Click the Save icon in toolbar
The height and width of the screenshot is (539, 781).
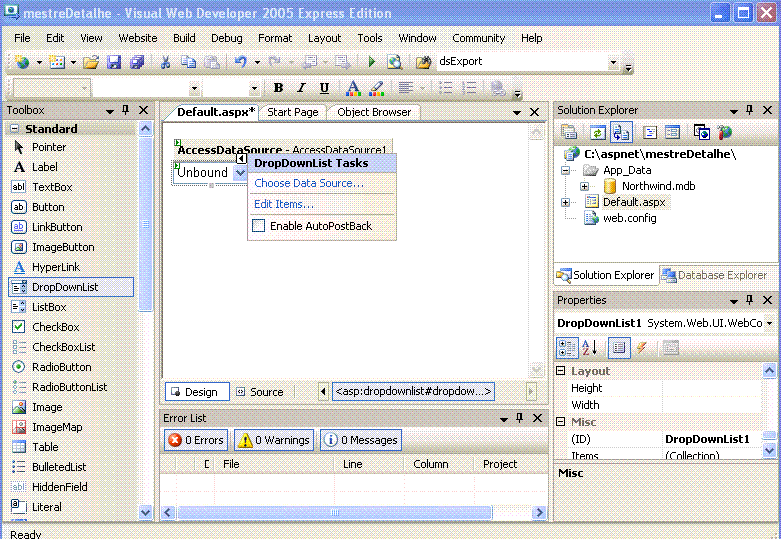point(114,62)
